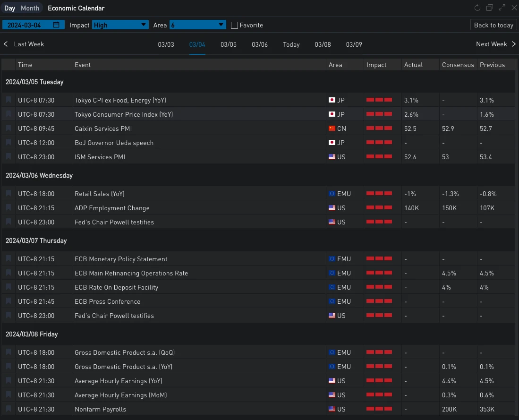Bookmark the ECB Press Conference event
Image resolution: width=519 pixels, height=420 pixels.
[9, 301]
